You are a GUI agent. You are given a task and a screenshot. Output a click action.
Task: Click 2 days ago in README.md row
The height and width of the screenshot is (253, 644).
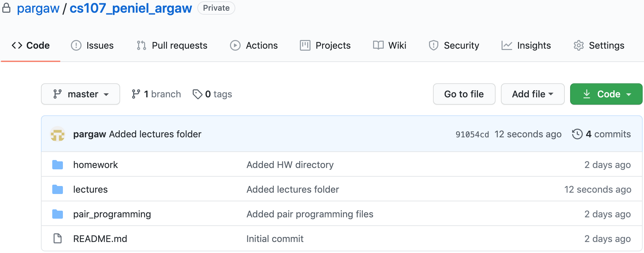608,239
